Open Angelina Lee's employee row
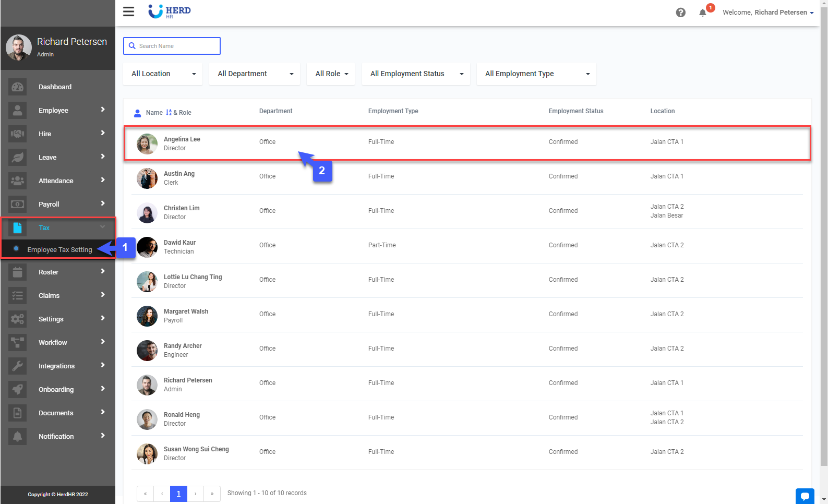The width and height of the screenshot is (828, 504). click(x=466, y=142)
